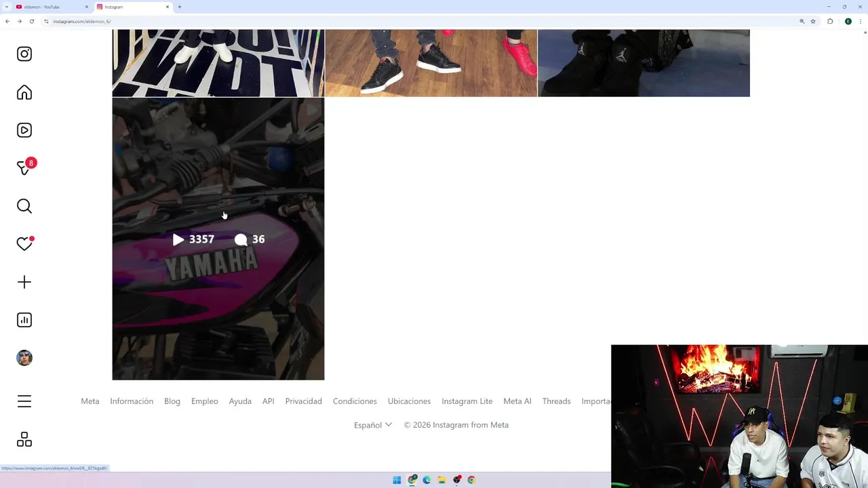Click the 36 comments count on reel
Image resolution: width=868 pixels, height=488 pixels.
coord(250,239)
